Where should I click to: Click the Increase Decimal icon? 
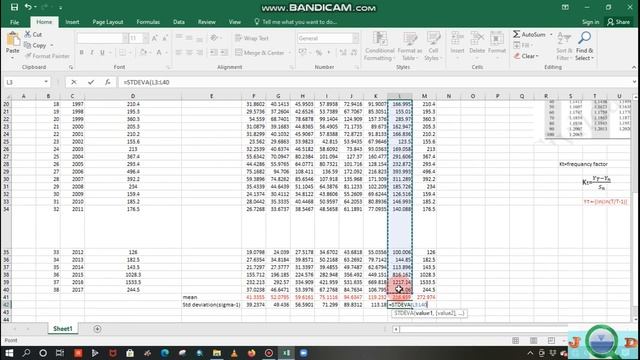[x=343, y=52]
